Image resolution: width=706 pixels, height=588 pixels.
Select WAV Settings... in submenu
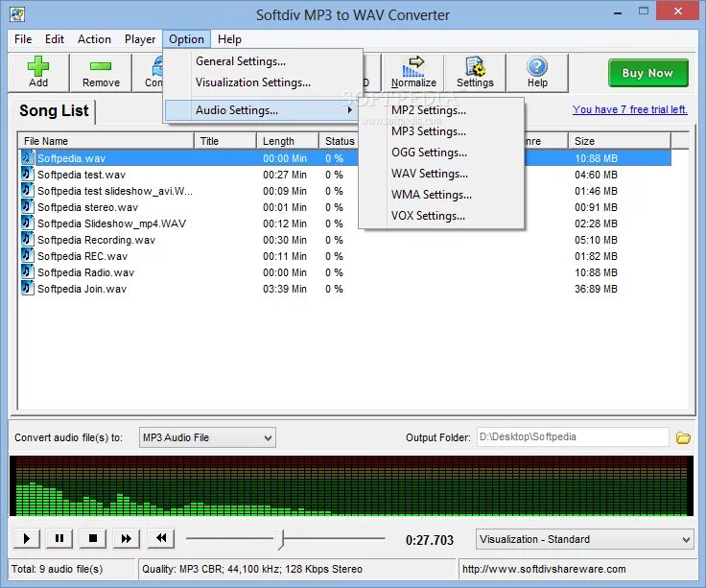pos(441,174)
